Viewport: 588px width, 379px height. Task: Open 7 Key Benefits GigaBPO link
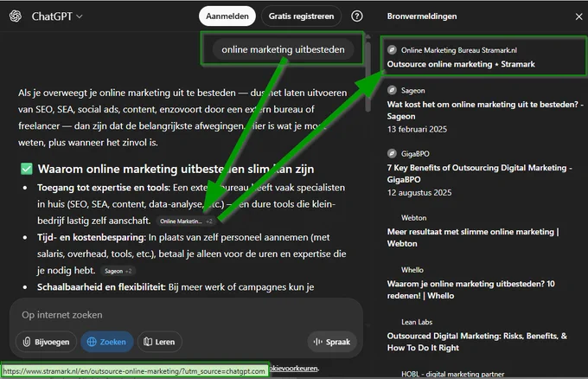tap(479, 173)
